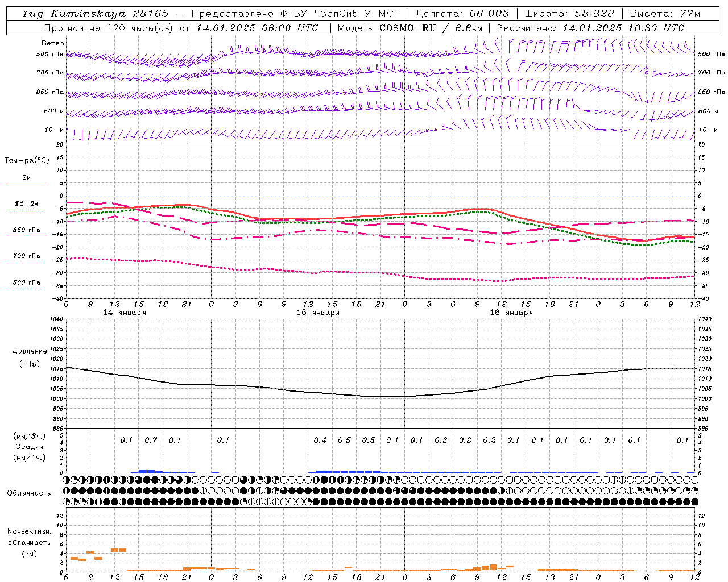Select the (мм/1ч.) unit label

[30, 458]
